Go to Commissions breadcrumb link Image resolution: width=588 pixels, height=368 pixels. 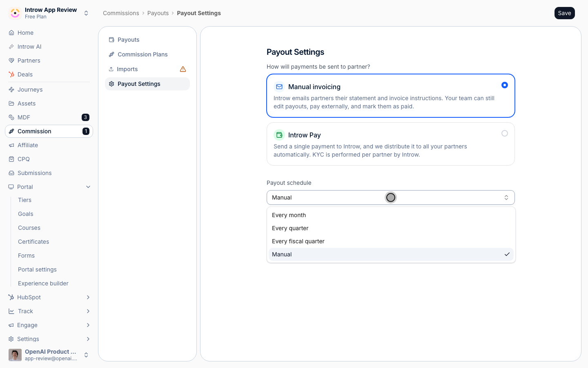(x=121, y=13)
